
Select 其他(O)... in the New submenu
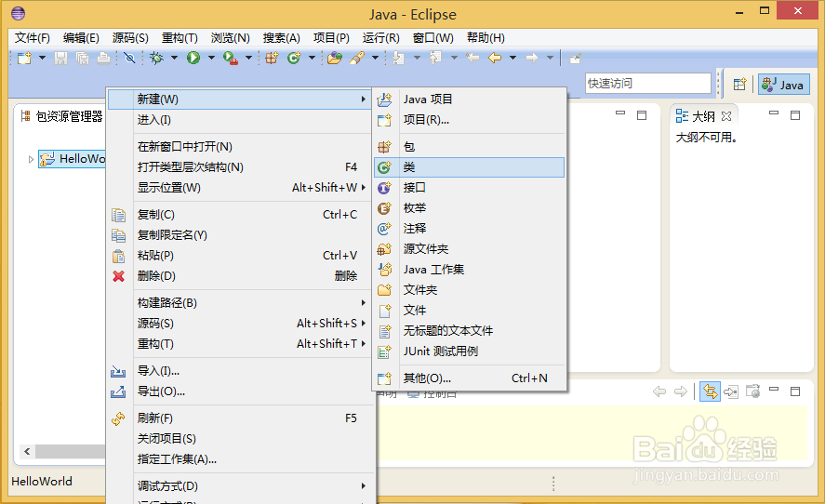[x=470, y=378]
